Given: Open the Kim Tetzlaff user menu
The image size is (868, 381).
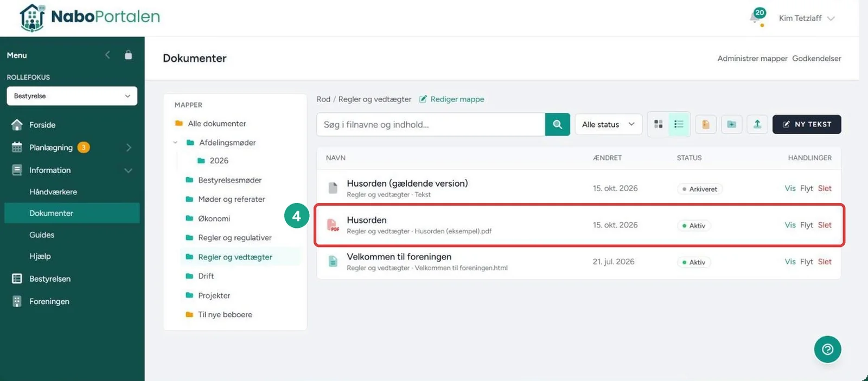Looking at the screenshot, I should coord(806,18).
